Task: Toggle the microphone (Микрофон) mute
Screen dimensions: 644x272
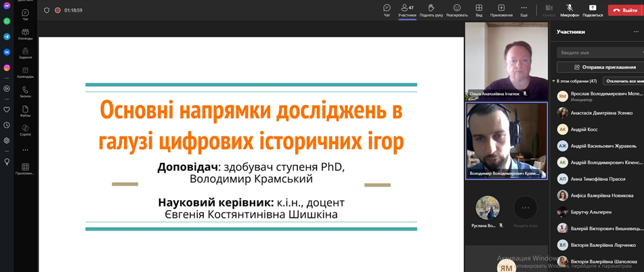Action: 570,9
